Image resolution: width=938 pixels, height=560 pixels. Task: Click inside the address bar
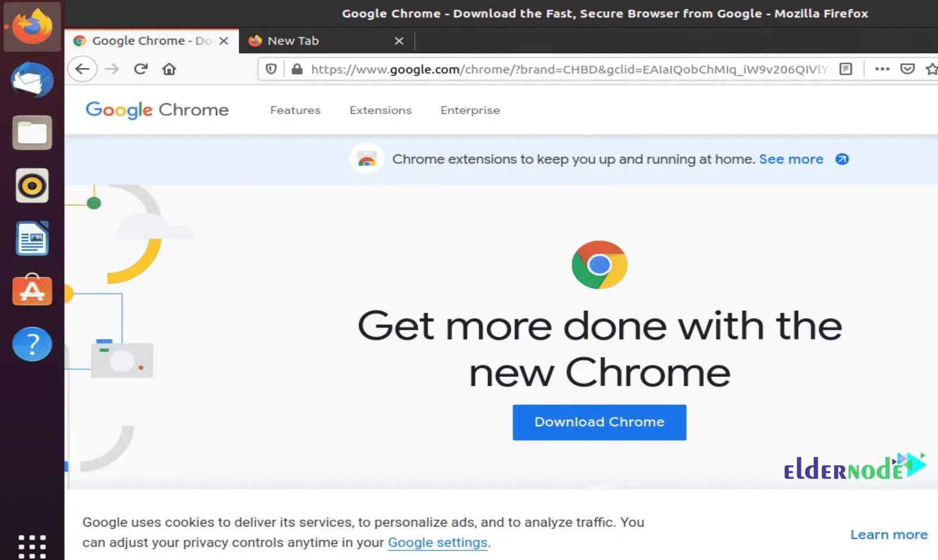[537, 69]
